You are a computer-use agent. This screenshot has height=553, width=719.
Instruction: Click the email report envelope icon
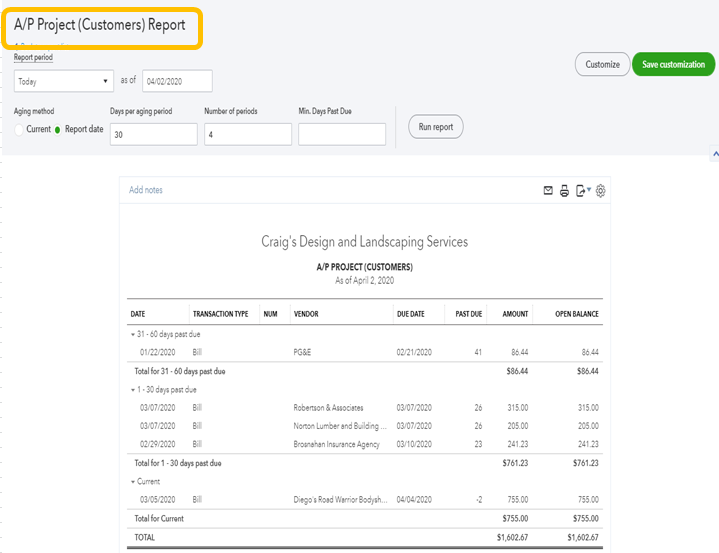click(x=548, y=191)
